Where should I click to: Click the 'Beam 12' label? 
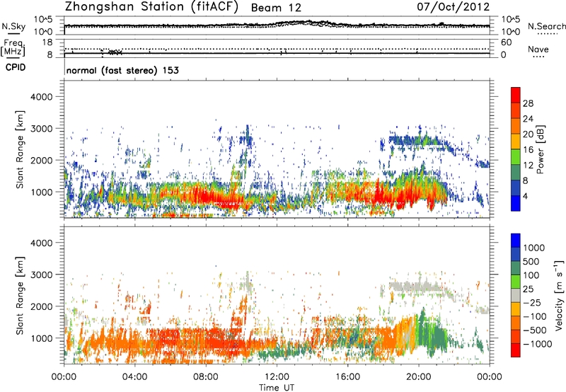pos(276,8)
